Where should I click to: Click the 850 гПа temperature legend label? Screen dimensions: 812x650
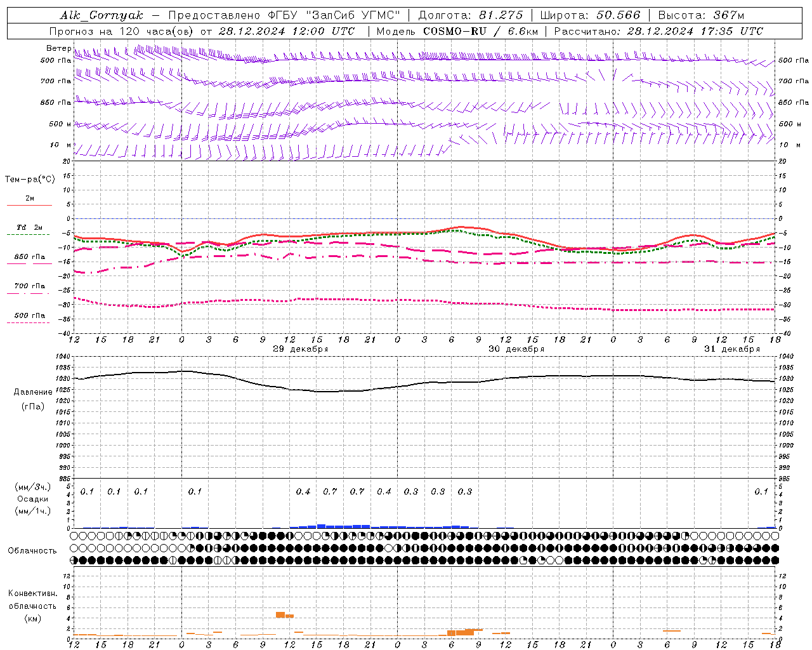(x=30, y=256)
